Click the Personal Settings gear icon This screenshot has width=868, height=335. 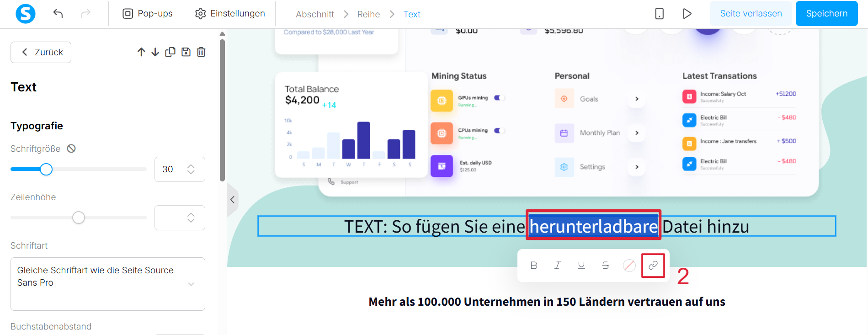point(564,167)
